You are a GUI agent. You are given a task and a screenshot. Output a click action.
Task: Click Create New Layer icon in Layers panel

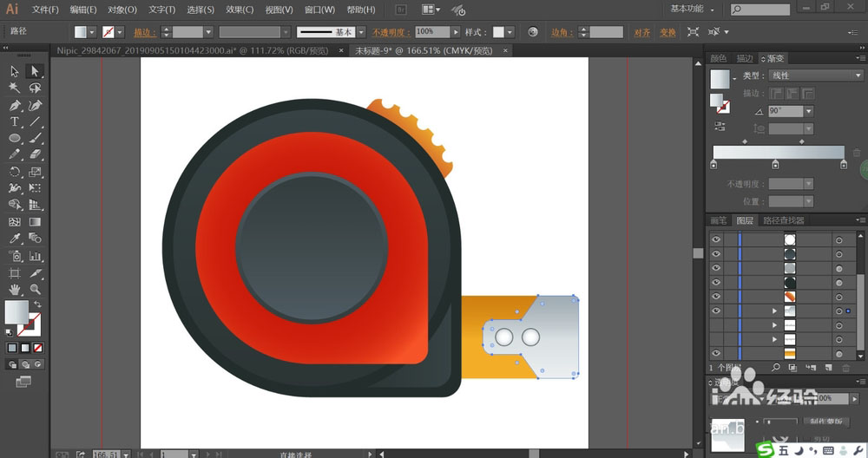pyautogui.click(x=828, y=367)
